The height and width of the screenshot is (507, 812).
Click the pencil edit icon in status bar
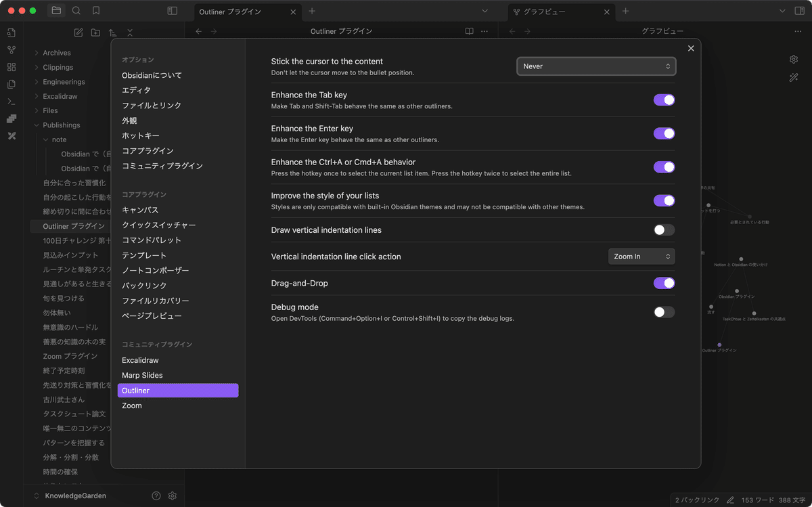point(730,500)
